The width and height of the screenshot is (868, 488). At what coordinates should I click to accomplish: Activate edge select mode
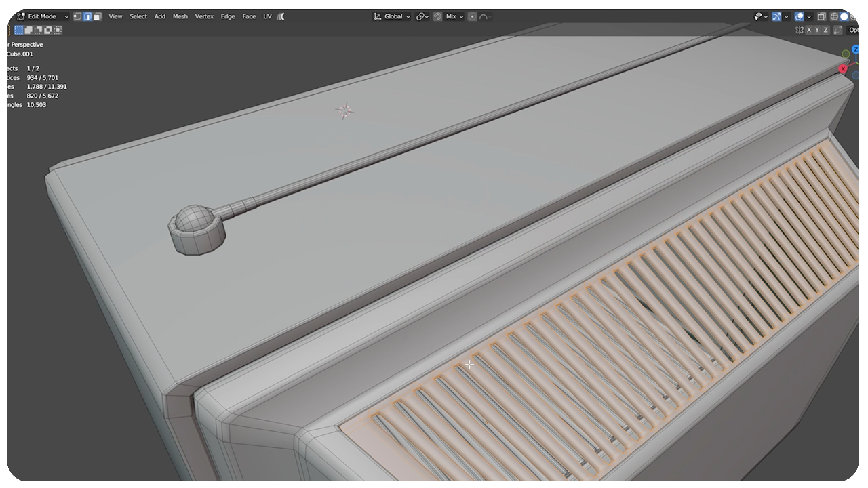click(87, 16)
